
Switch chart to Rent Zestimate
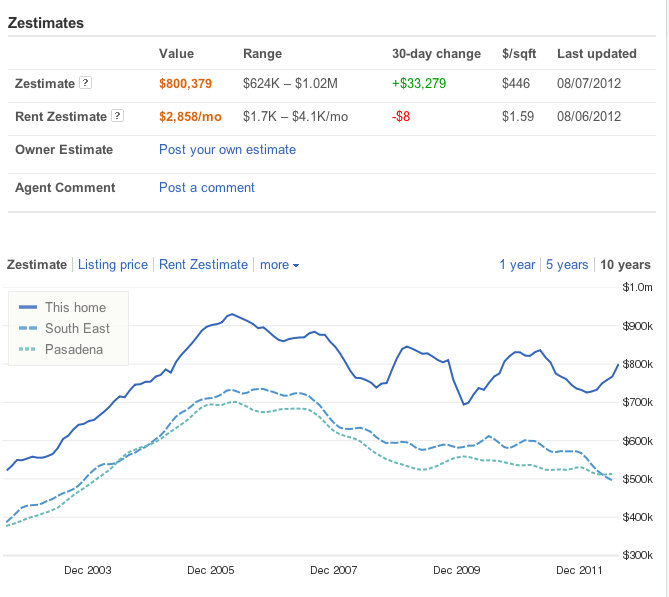(204, 265)
